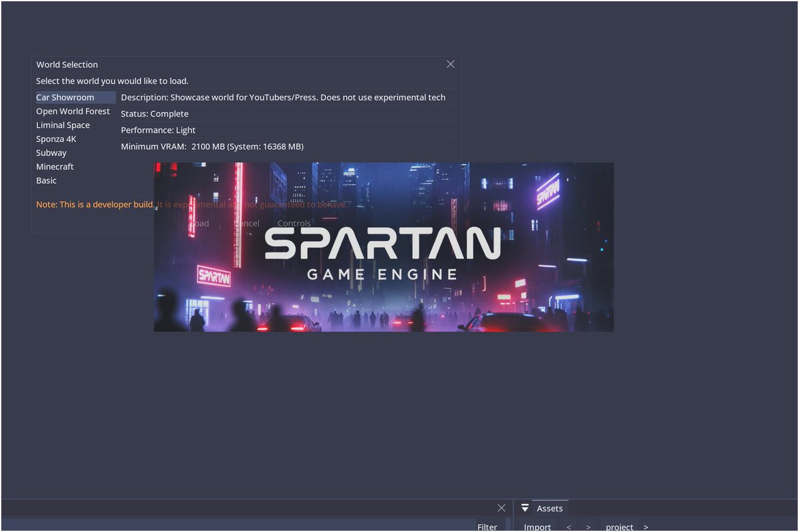Viewport: 799px width, 532px height.
Task: Select the Liminal Space world
Action: click(x=63, y=125)
